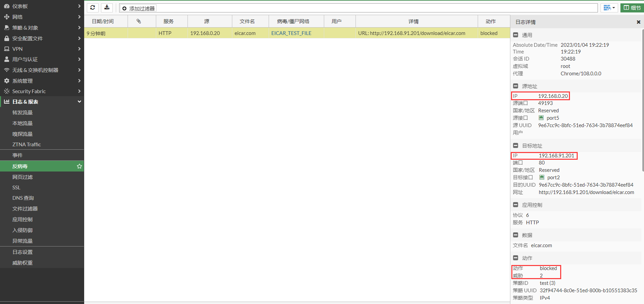Click the 仪表板 dashboard icon
Image resolution: width=644 pixels, height=304 pixels.
coord(7,6)
